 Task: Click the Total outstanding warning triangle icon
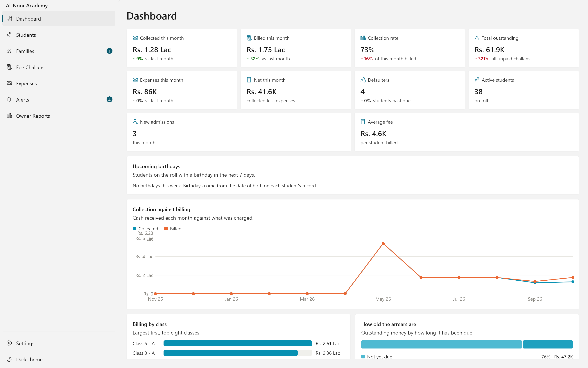[x=477, y=38]
